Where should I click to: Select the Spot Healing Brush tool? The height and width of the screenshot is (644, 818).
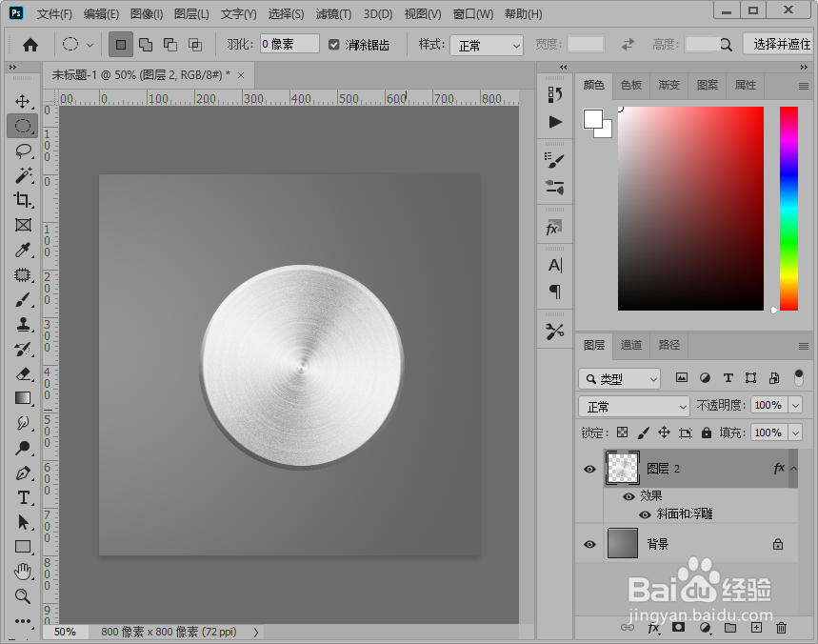(23, 275)
